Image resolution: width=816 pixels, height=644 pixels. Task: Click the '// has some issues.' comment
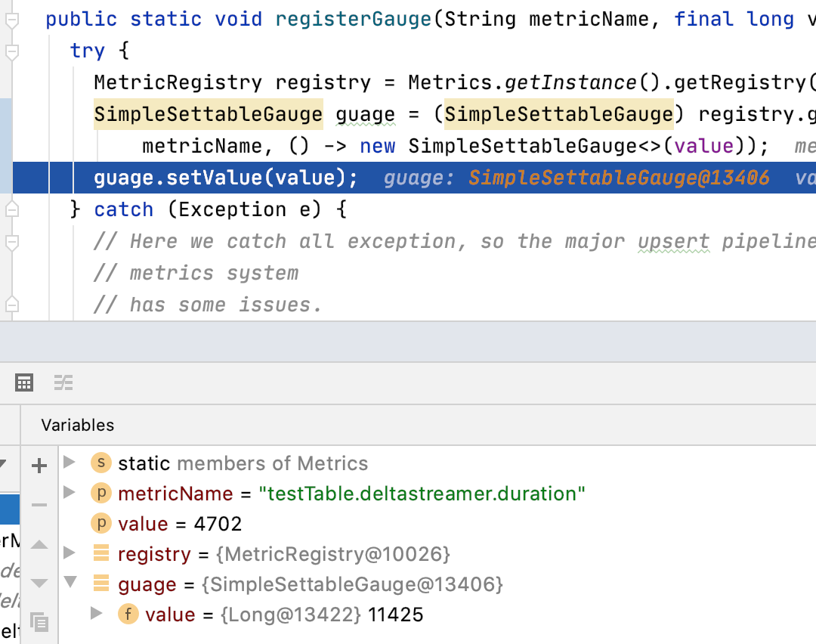[209, 305]
